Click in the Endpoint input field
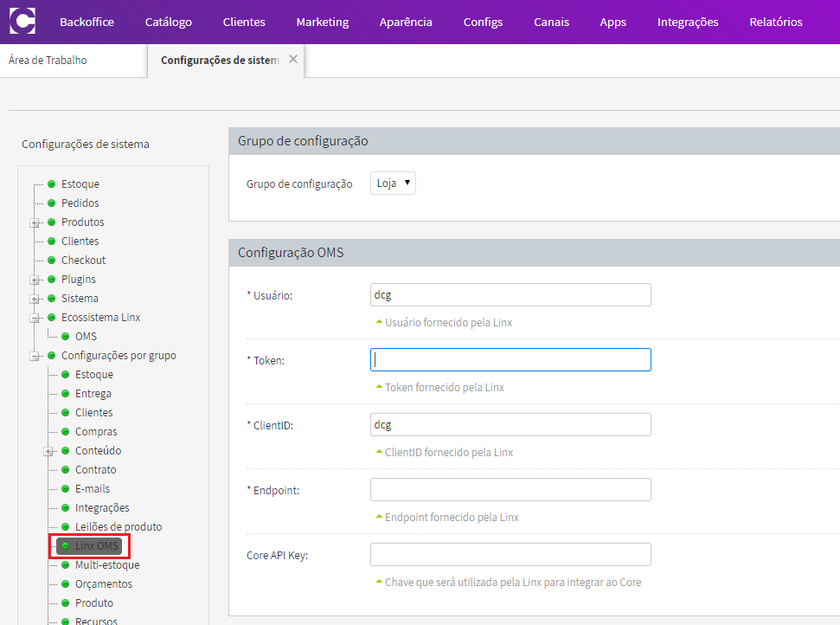Image resolution: width=840 pixels, height=625 pixels. pyautogui.click(x=510, y=489)
